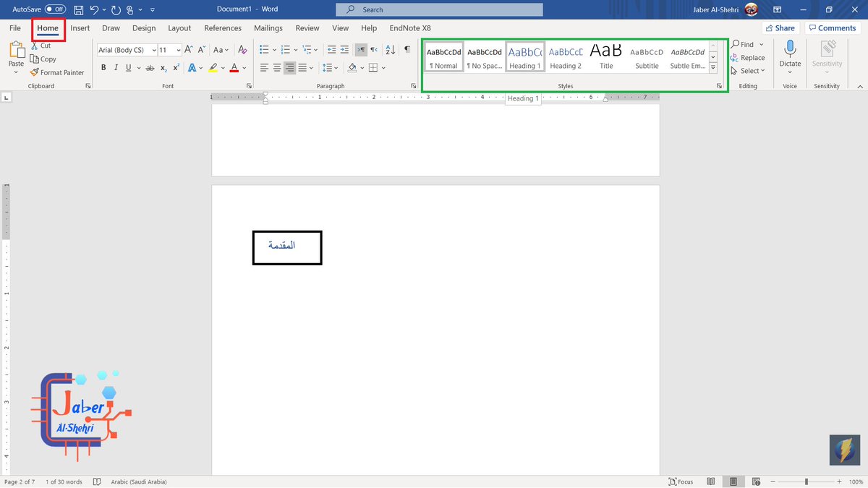Screen dimensions: 868x488
Task: Toggle Bold formatting
Action: tap(103, 68)
